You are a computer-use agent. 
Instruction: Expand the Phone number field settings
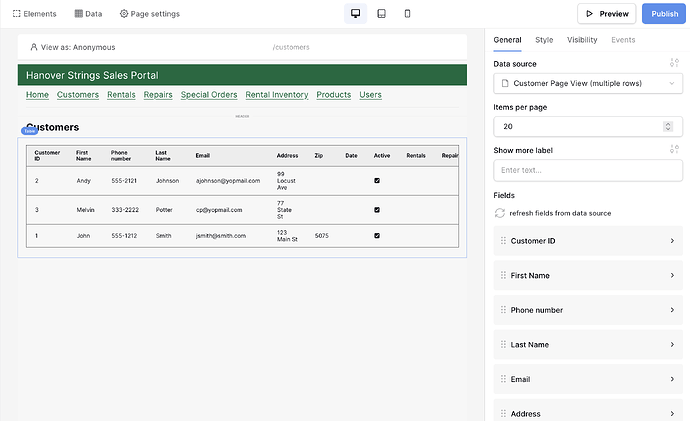tap(672, 310)
